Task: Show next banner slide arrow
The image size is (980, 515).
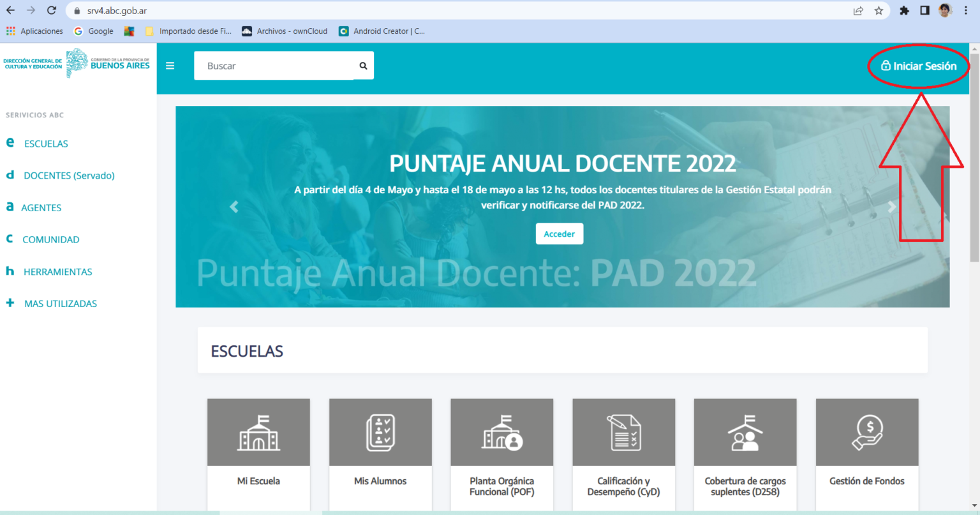Action: (x=891, y=207)
